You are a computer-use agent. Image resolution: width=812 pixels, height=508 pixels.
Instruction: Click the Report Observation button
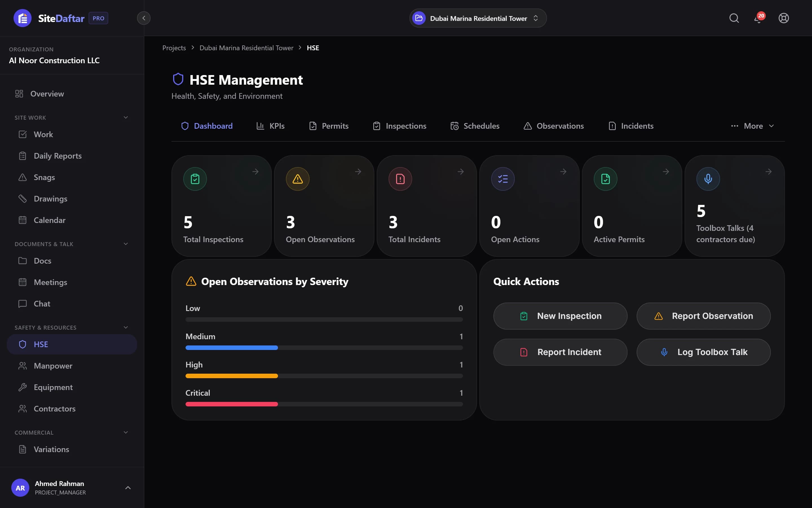click(703, 316)
